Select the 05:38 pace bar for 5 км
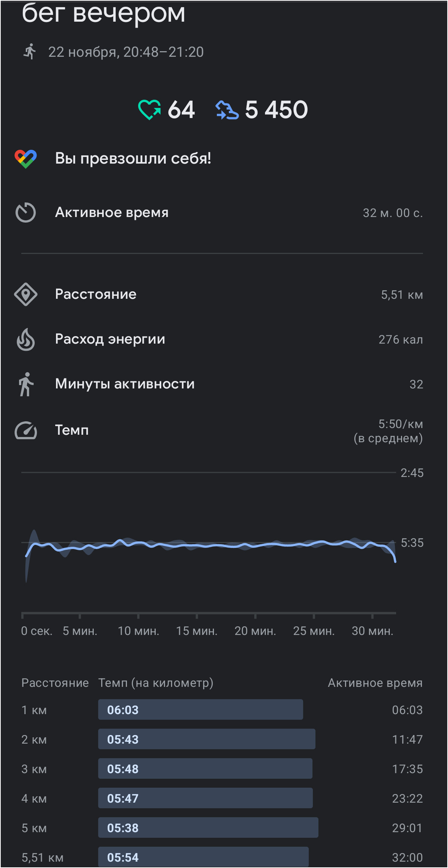The height and width of the screenshot is (868, 448). pos(208,828)
